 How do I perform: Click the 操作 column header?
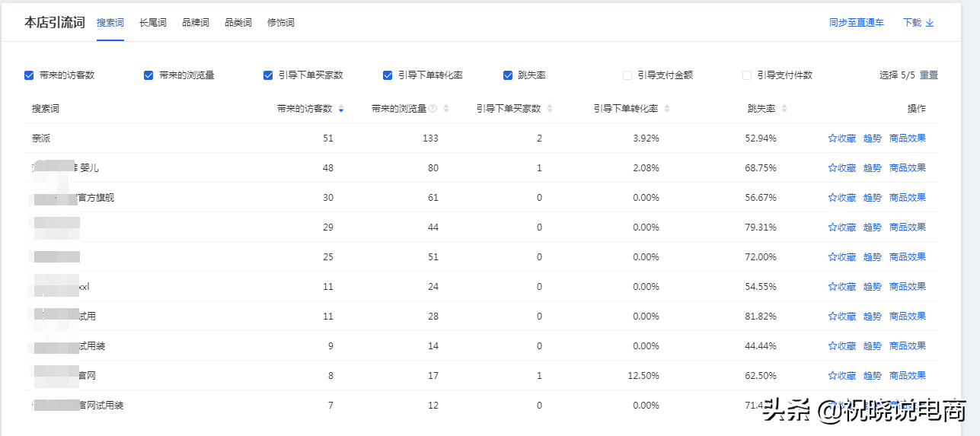tap(917, 109)
